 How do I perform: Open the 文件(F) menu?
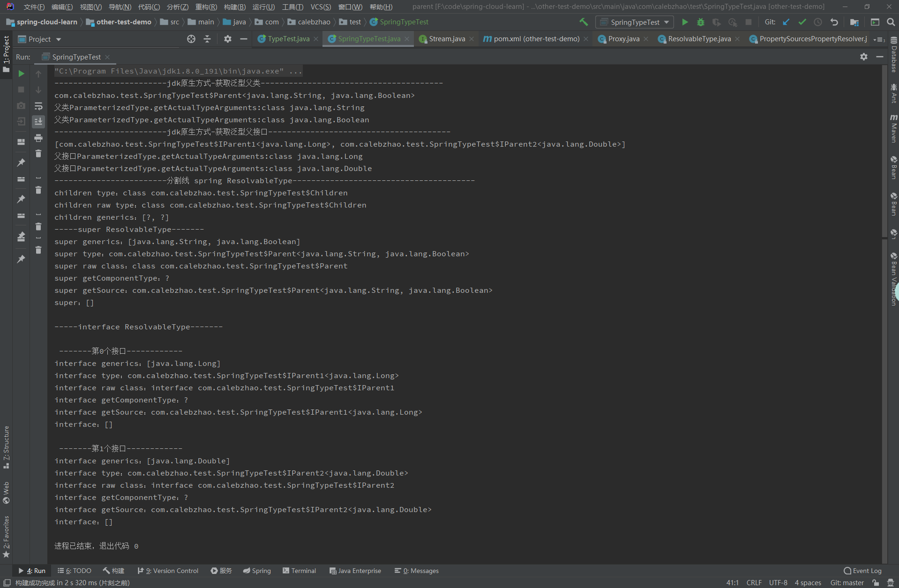click(x=34, y=7)
